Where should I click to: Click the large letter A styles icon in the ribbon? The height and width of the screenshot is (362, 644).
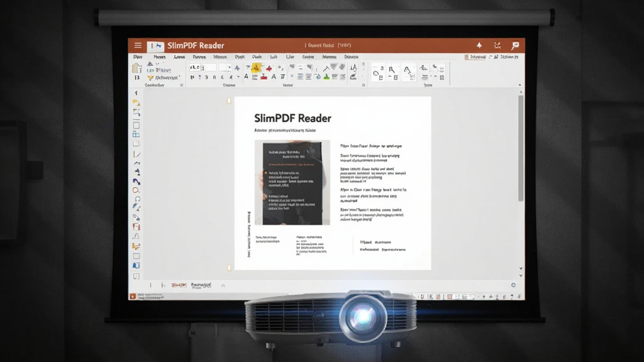(409, 73)
